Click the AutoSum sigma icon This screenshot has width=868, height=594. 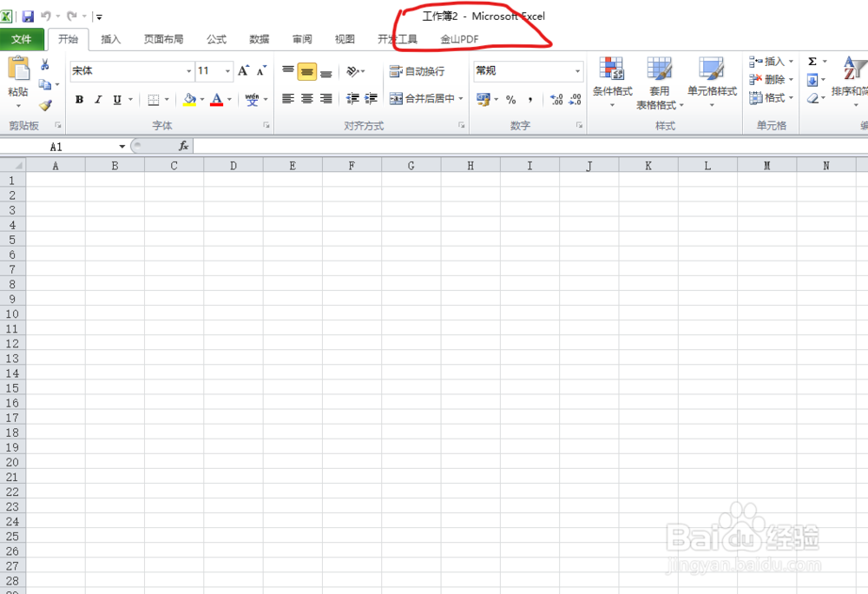(812, 62)
